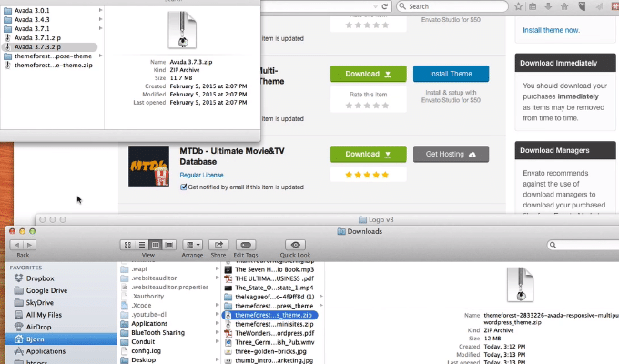Bookmark this page with the star icon
The height and width of the screenshot is (364, 619).
coord(518,6)
